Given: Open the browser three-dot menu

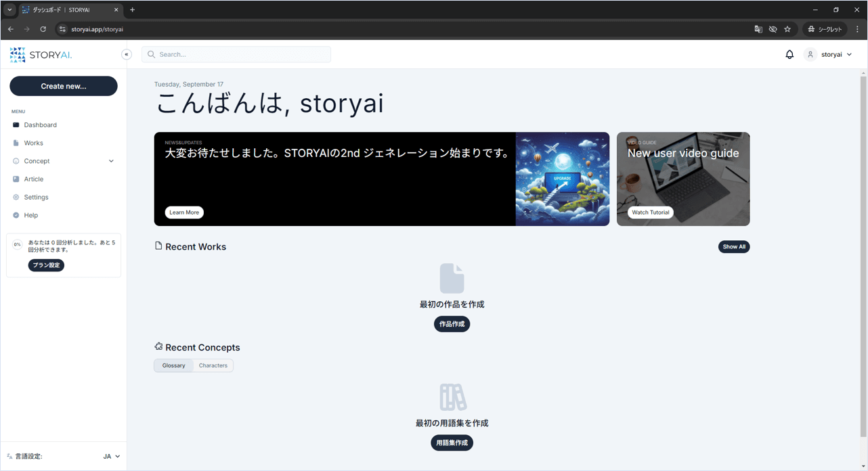Looking at the screenshot, I should [x=857, y=29].
